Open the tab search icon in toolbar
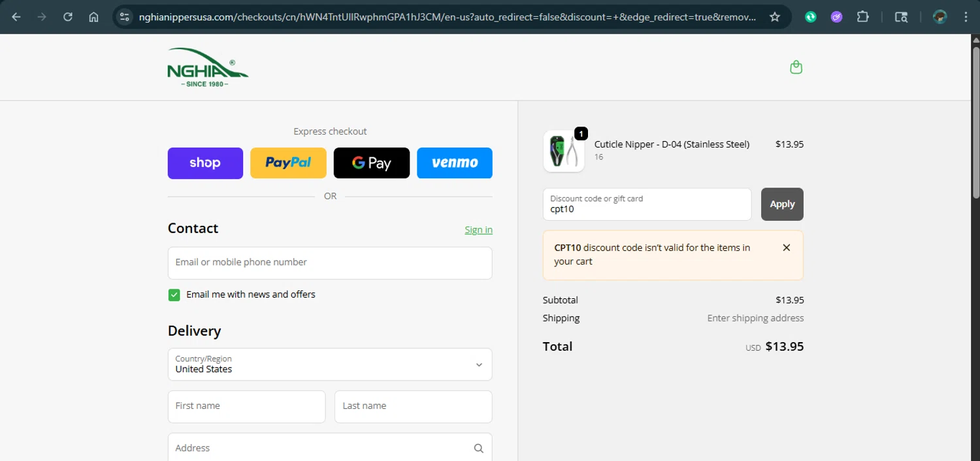This screenshot has height=461, width=980. (x=901, y=17)
